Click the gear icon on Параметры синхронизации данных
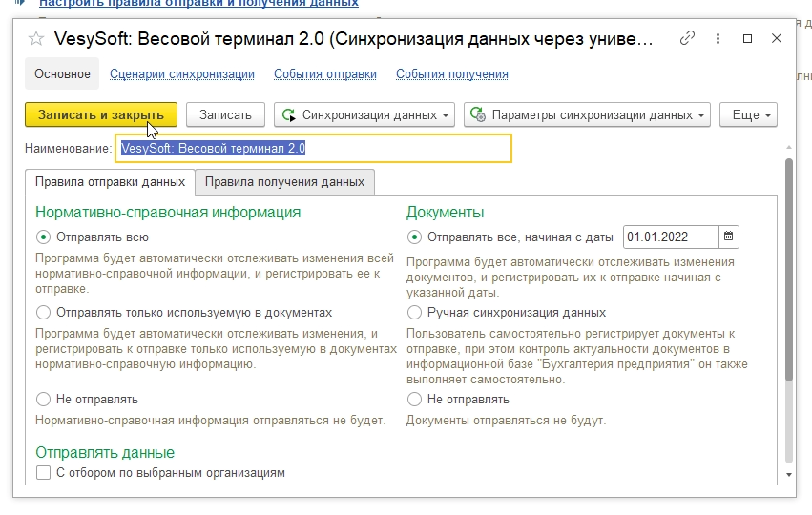812x515 pixels. [479, 115]
